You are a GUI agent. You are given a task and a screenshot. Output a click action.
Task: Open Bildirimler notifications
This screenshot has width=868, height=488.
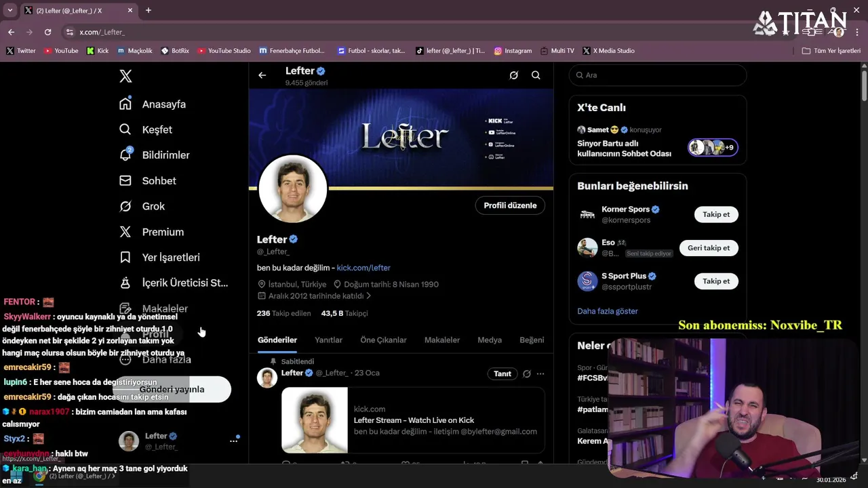point(155,155)
